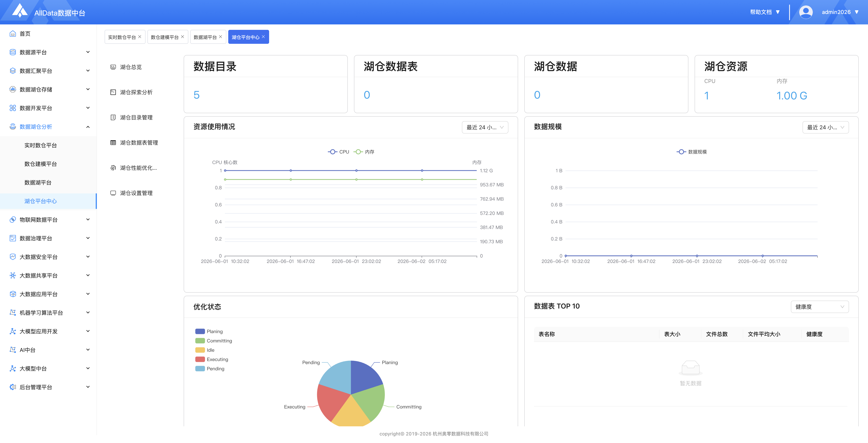The height and width of the screenshot is (443, 868).
Task: Close the 实时数仓平台 tab
Action: [x=139, y=37]
